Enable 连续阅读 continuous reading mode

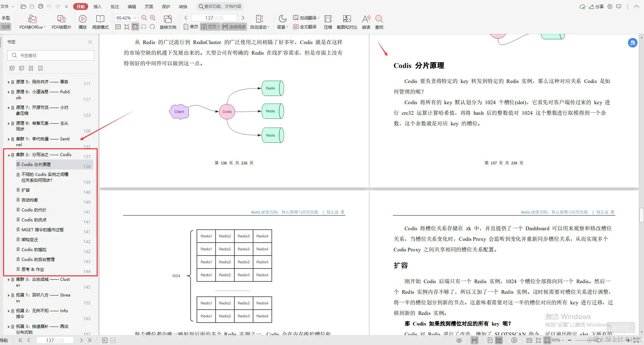click(x=234, y=27)
